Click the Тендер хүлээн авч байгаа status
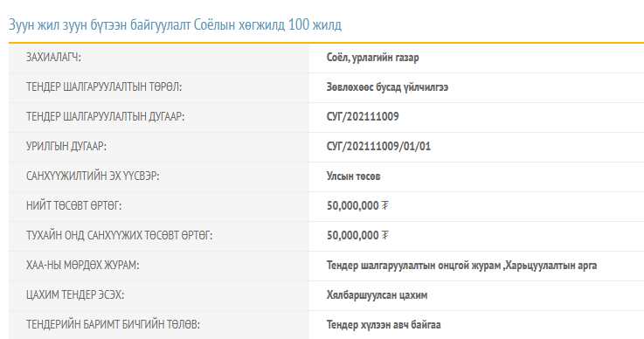 (384, 325)
